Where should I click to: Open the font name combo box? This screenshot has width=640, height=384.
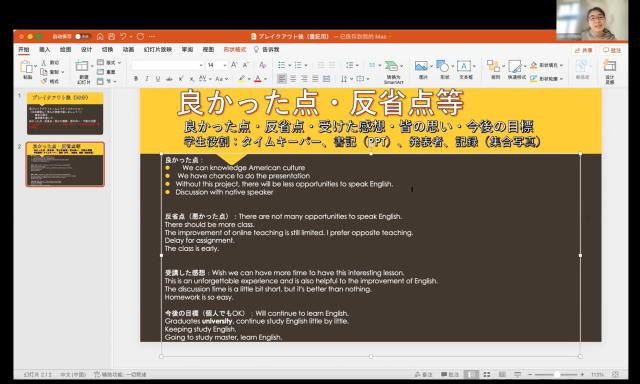click(167, 65)
